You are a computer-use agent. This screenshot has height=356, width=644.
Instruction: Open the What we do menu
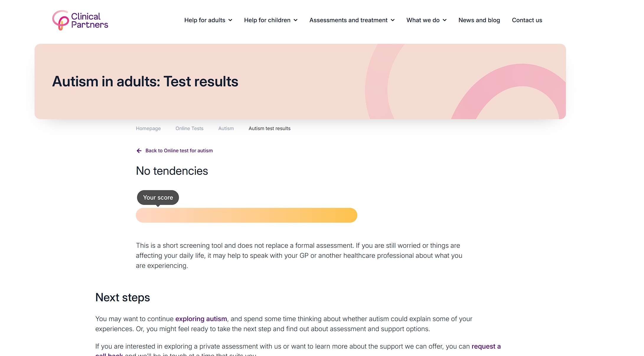pyautogui.click(x=423, y=20)
